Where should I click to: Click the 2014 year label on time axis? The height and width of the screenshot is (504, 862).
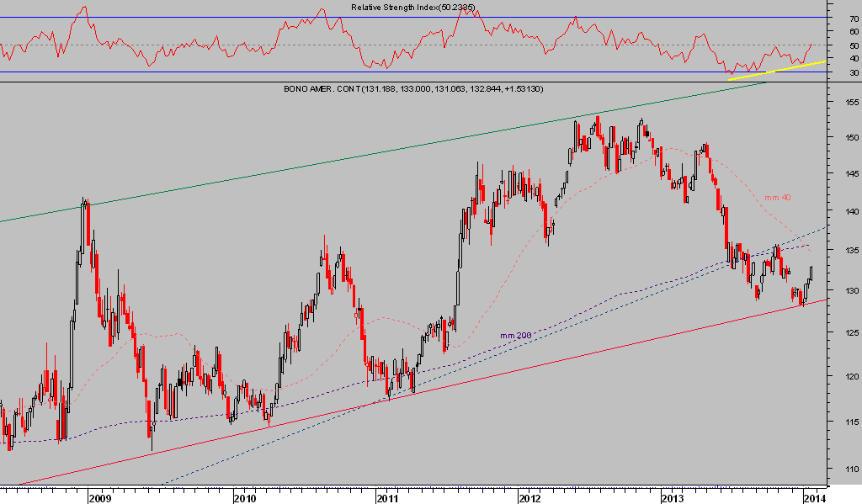pyautogui.click(x=815, y=497)
